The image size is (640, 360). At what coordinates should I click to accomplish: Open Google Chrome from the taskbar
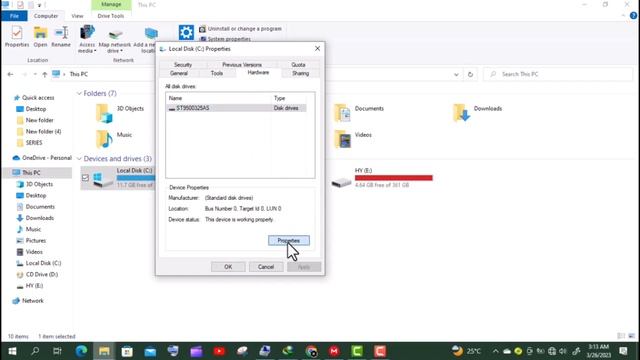[x=311, y=351]
